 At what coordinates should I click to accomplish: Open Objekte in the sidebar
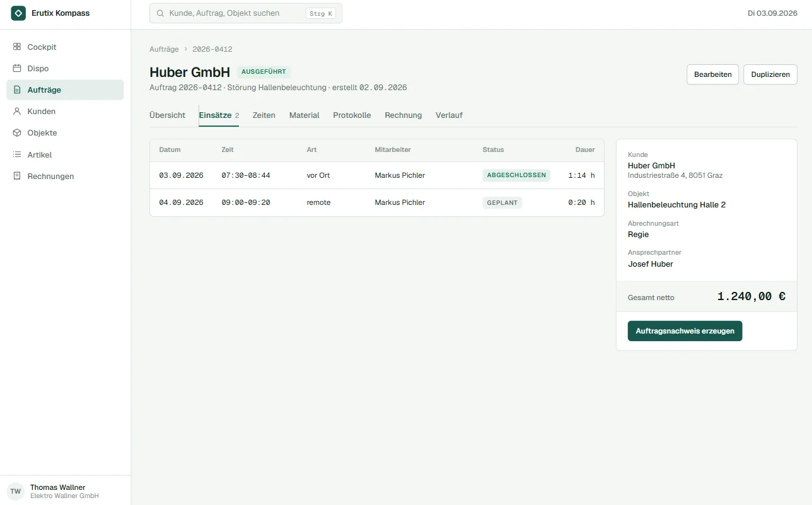[65, 132]
